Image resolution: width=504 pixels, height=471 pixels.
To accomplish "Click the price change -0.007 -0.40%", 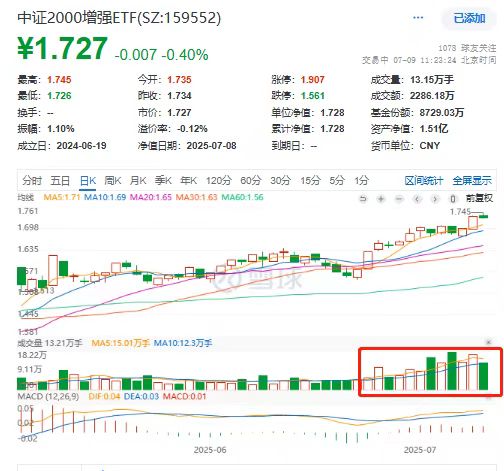I will (161, 54).
